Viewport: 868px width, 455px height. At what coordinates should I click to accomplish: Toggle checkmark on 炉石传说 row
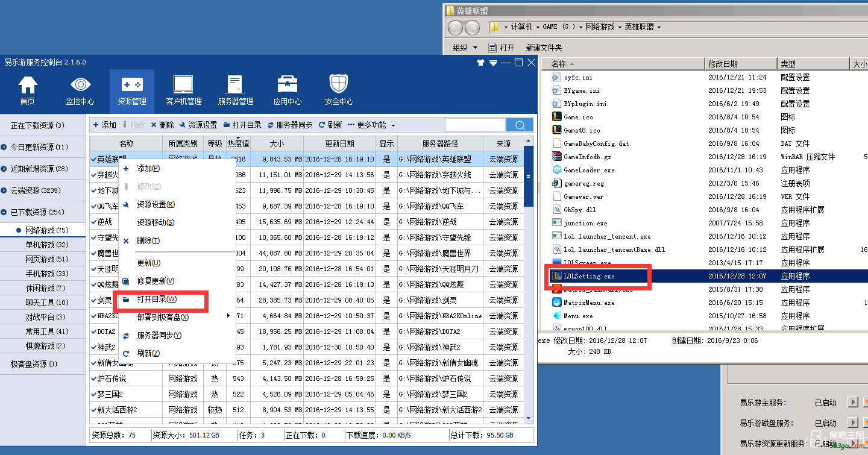[94, 378]
